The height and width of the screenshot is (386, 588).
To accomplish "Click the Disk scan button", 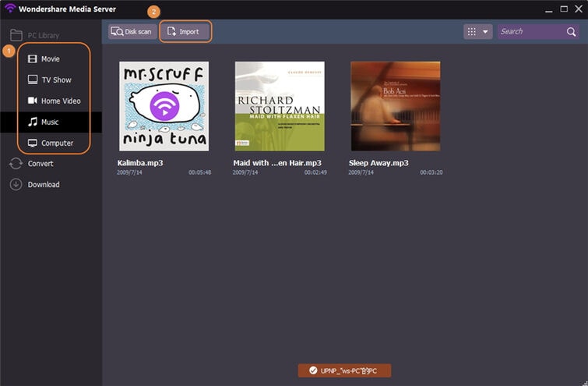I will (132, 31).
